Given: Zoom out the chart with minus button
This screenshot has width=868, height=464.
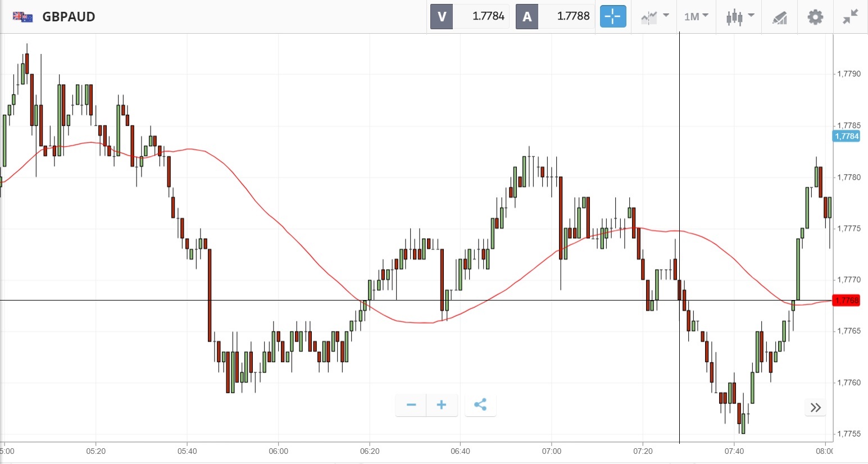Looking at the screenshot, I should [411, 404].
